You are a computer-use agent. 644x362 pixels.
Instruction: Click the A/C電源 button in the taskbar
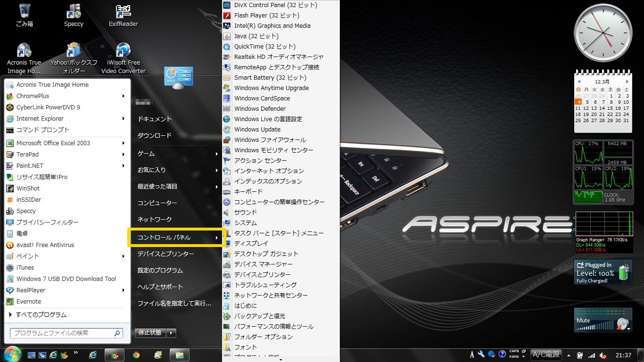coord(546,355)
